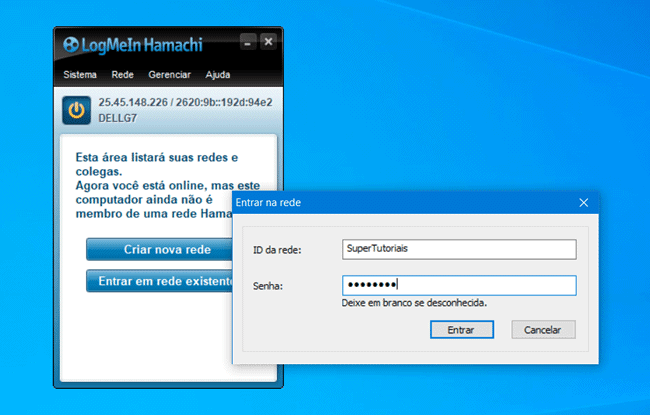This screenshot has height=415, width=650.
Task: Open the Gerenciar menu
Action: [x=169, y=75]
